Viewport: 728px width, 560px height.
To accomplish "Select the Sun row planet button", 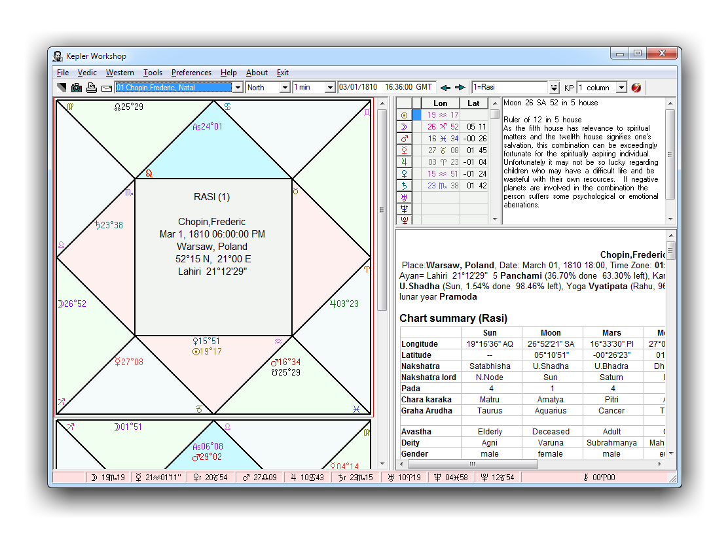I will [x=405, y=114].
